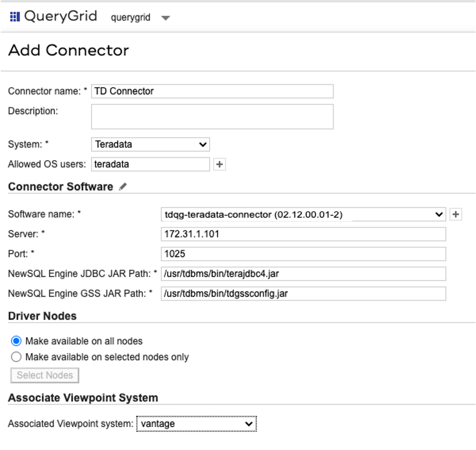Open the Software name dropdown list
The width and height of the screenshot is (476, 450).
[303, 214]
